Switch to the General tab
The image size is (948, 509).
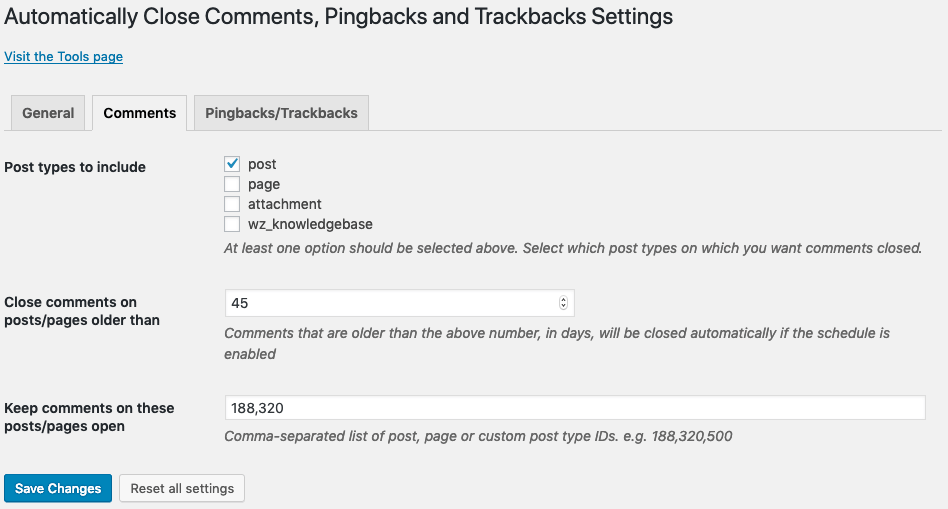coord(48,113)
